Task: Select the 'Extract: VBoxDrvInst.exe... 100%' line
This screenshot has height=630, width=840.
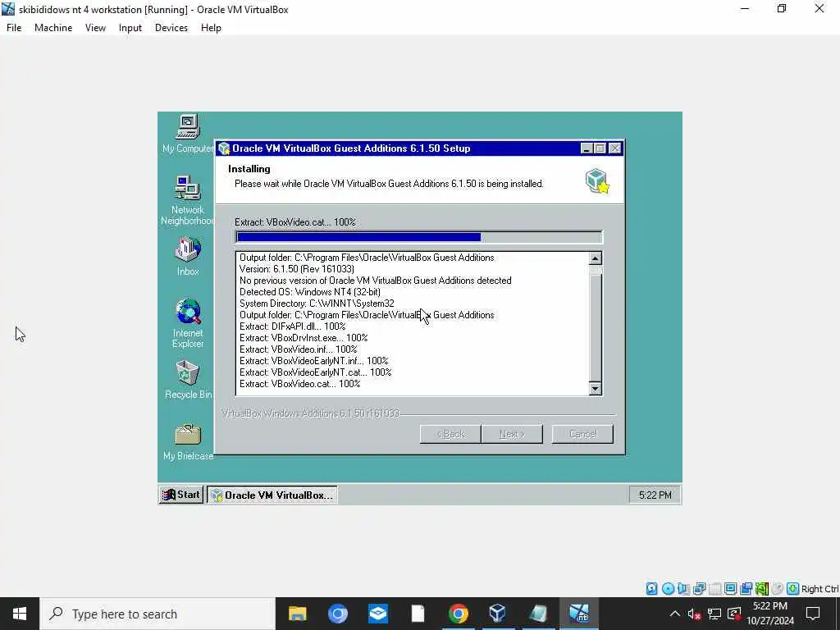Action: click(x=304, y=338)
